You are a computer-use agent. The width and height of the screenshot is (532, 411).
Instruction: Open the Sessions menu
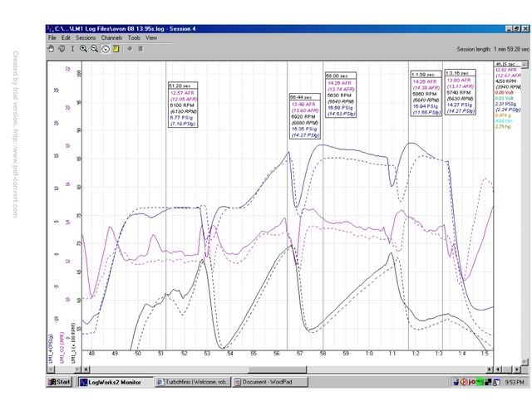point(86,38)
